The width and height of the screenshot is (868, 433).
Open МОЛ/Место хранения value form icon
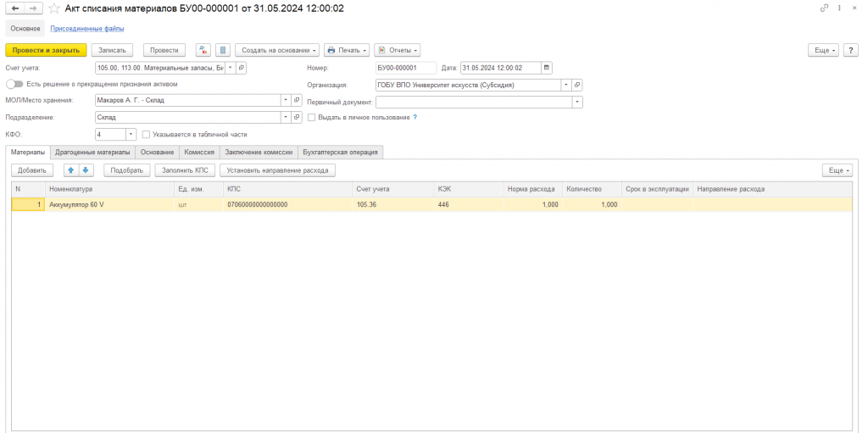tap(297, 100)
